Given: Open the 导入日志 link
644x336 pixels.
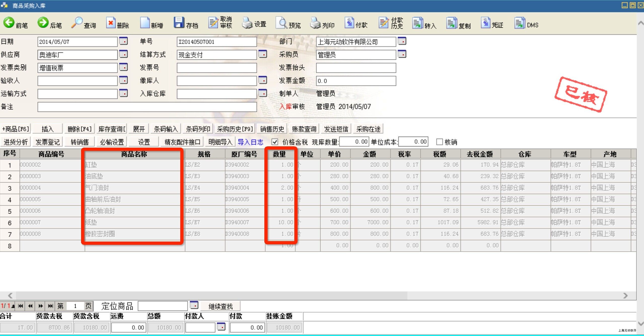Looking at the screenshot, I should 250,142.
